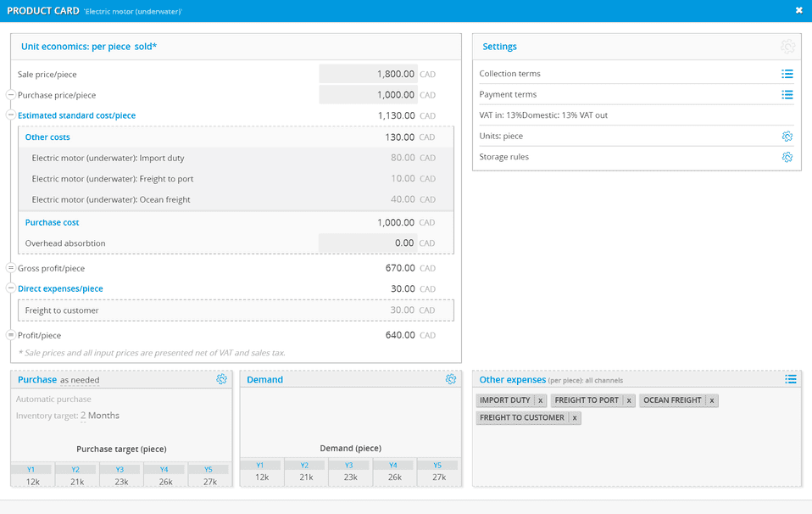Open Other expenses list icon
The width and height of the screenshot is (812, 514).
click(790, 380)
